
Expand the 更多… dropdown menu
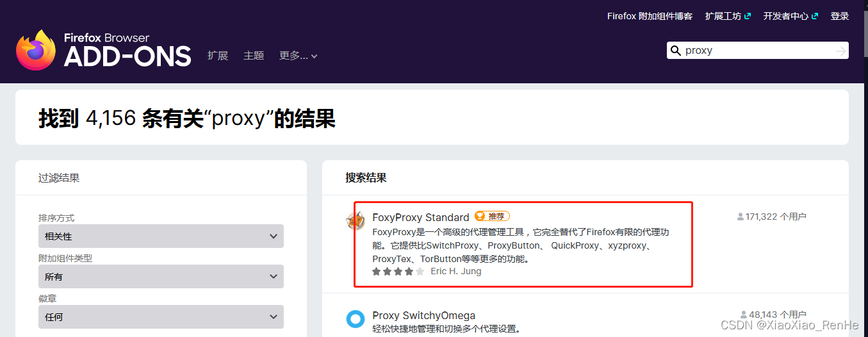299,56
